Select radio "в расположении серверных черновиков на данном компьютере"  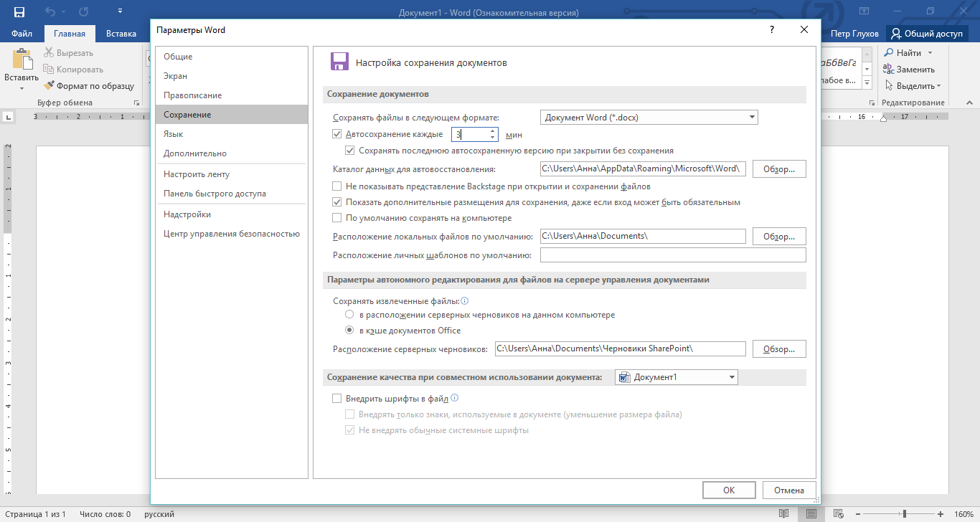point(349,315)
